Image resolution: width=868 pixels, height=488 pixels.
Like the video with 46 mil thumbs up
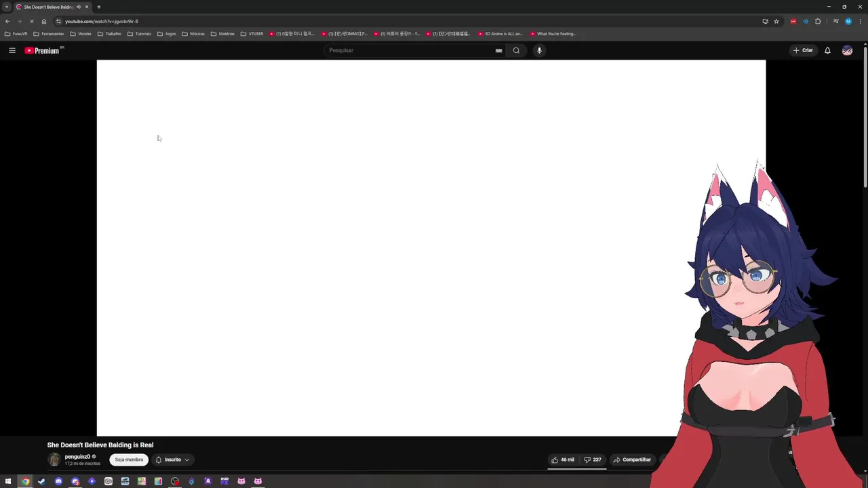click(563, 460)
